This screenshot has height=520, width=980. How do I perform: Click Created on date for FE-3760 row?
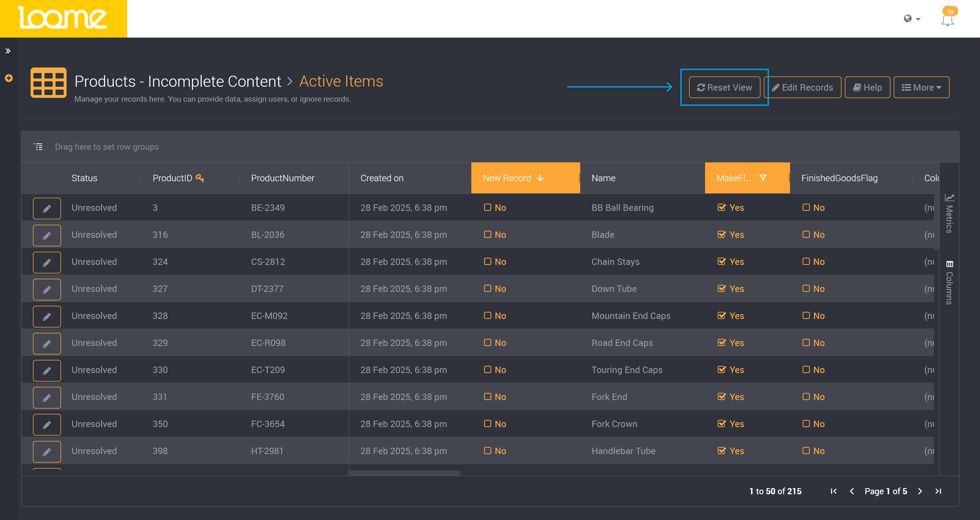[404, 397]
